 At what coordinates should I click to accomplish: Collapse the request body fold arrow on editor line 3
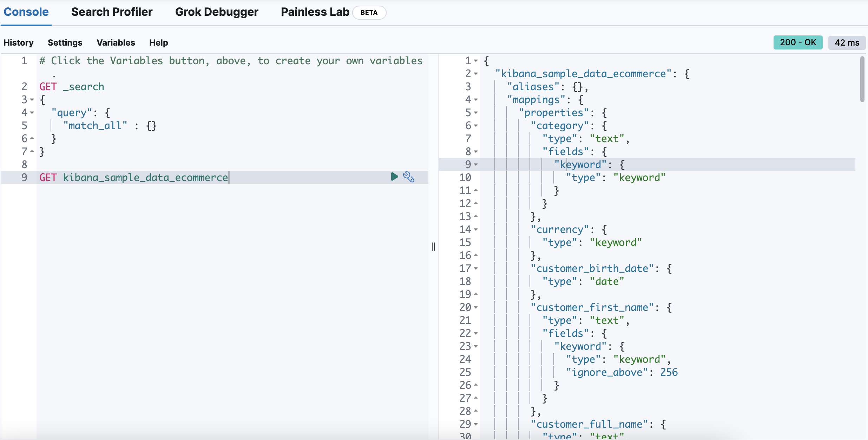[x=32, y=100]
